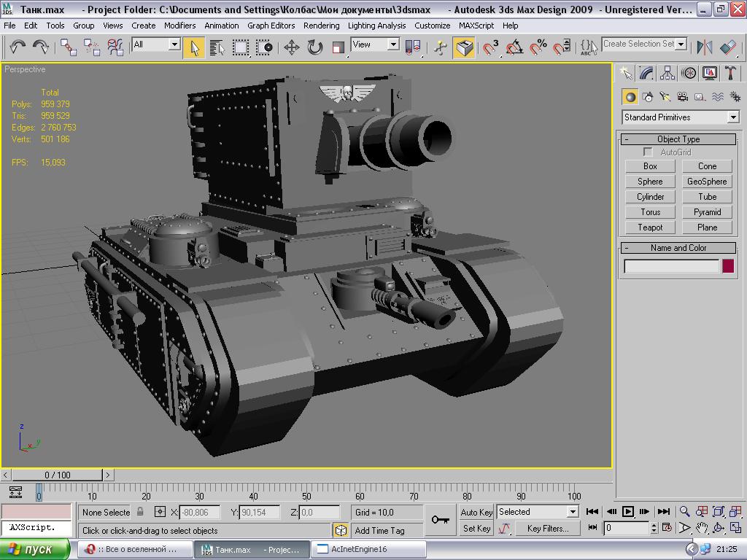Open the Create Selection Set dropdown

click(x=644, y=44)
